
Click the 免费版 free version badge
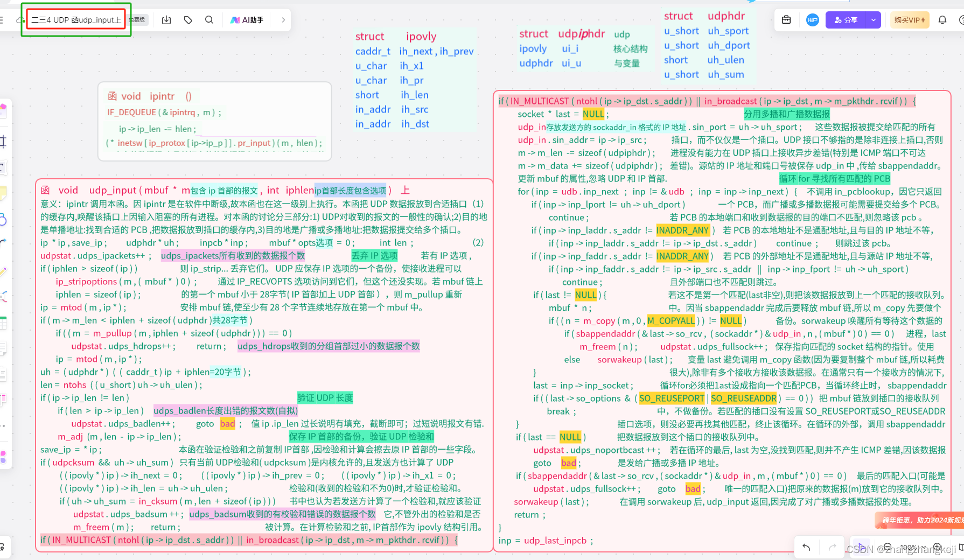pyautogui.click(x=137, y=20)
